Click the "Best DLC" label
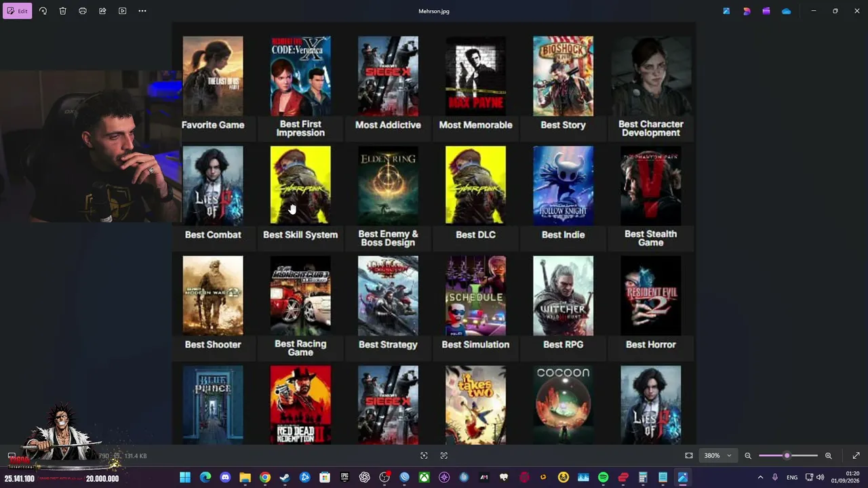Image resolution: width=868 pixels, height=488 pixels. click(x=475, y=235)
